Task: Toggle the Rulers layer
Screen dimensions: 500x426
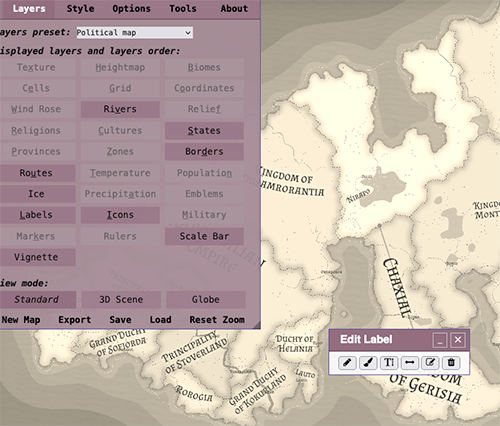Action: pyautogui.click(x=120, y=236)
